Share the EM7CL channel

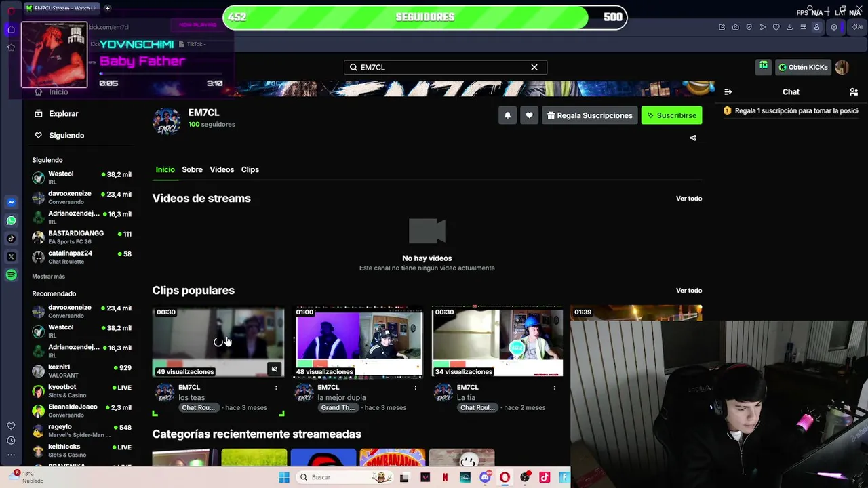(692, 138)
